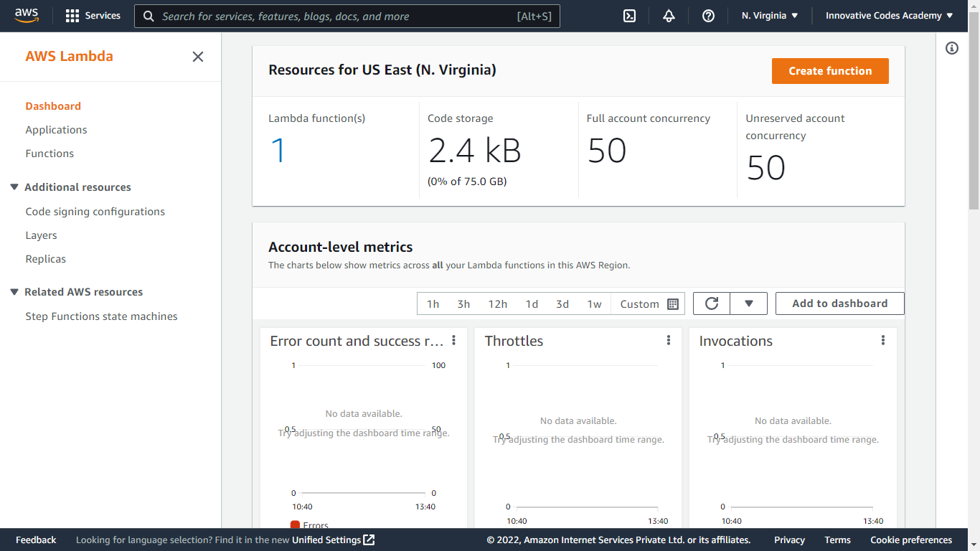Click the Feedback link in footer
The height and width of the screenshot is (551, 980).
36,540
